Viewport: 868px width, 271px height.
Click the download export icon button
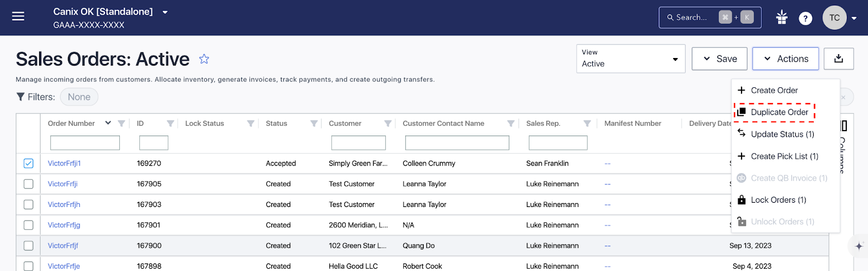coord(838,59)
